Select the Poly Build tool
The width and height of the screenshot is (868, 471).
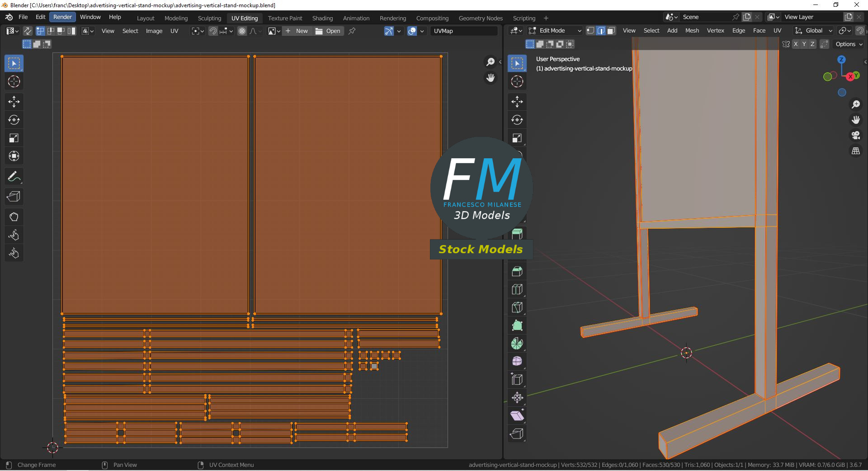point(517,325)
